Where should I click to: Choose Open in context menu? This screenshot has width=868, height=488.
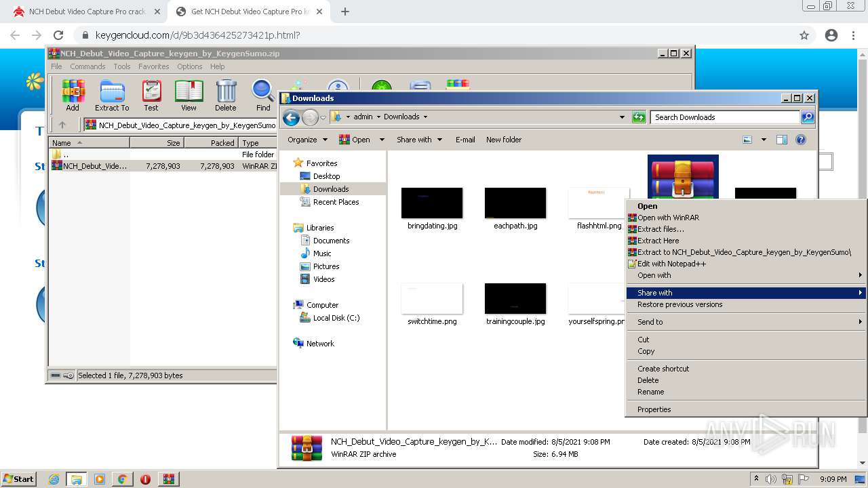pos(746,206)
